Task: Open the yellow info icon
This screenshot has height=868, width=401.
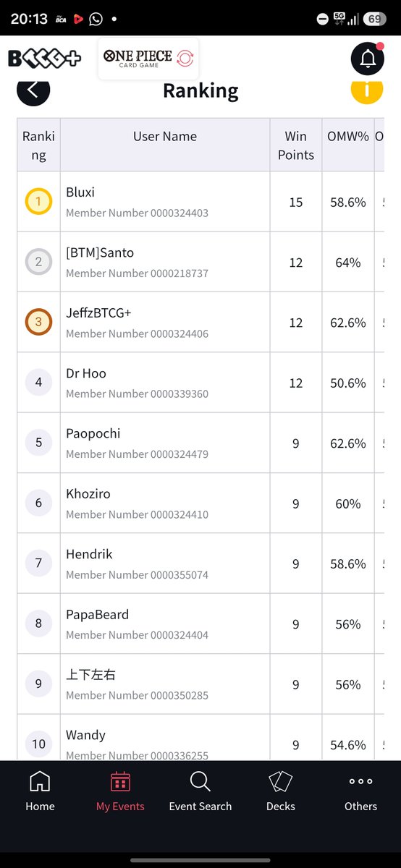Action: [367, 90]
